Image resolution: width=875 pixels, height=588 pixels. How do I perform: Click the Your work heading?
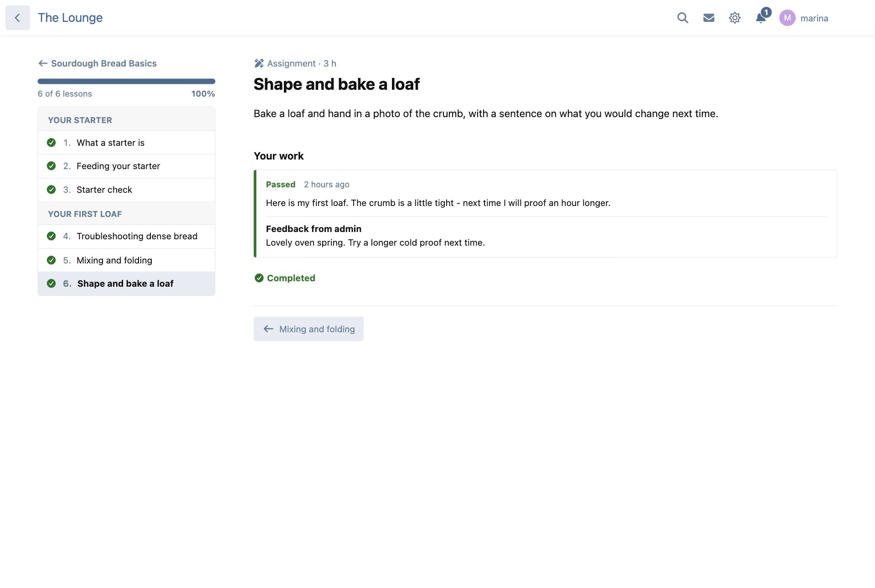278,156
